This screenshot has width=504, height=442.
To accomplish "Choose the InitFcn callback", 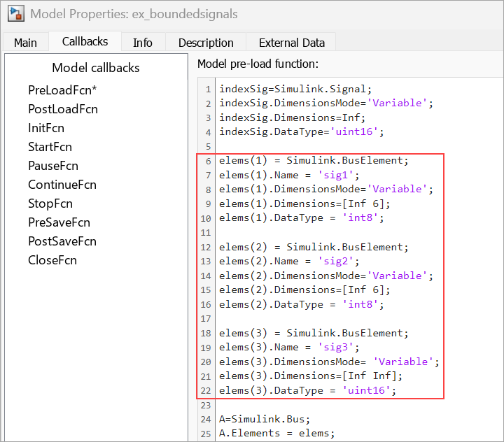I will [46, 128].
